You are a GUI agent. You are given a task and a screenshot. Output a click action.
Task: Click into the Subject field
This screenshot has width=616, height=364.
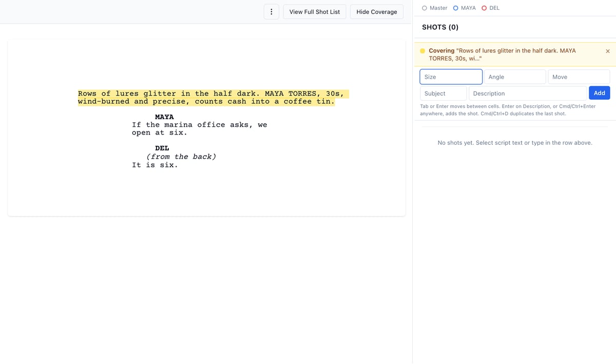tap(444, 93)
